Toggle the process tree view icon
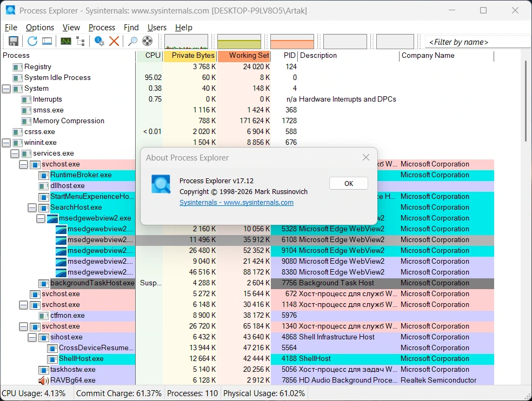The width and height of the screenshot is (532, 401). pos(81,42)
